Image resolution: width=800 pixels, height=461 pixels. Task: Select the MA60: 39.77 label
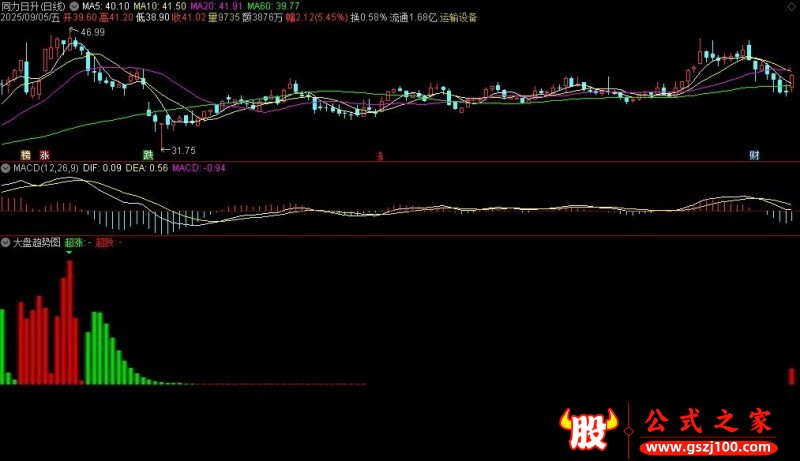tap(273, 7)
